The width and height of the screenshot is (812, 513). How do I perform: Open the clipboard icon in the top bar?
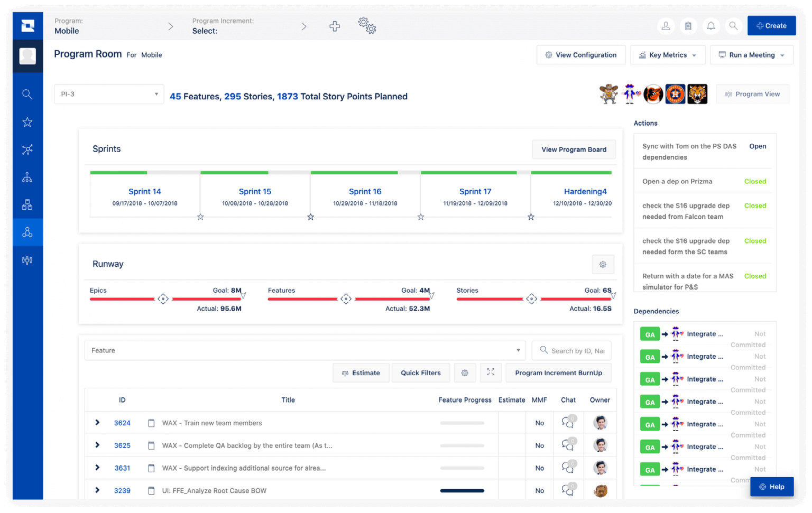pyautogui.click(x=688, y=25)
